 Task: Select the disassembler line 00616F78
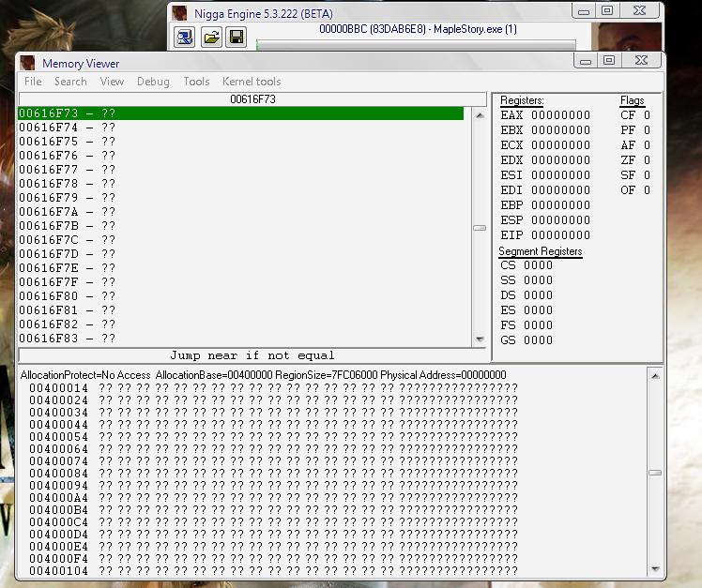point(241,184)
